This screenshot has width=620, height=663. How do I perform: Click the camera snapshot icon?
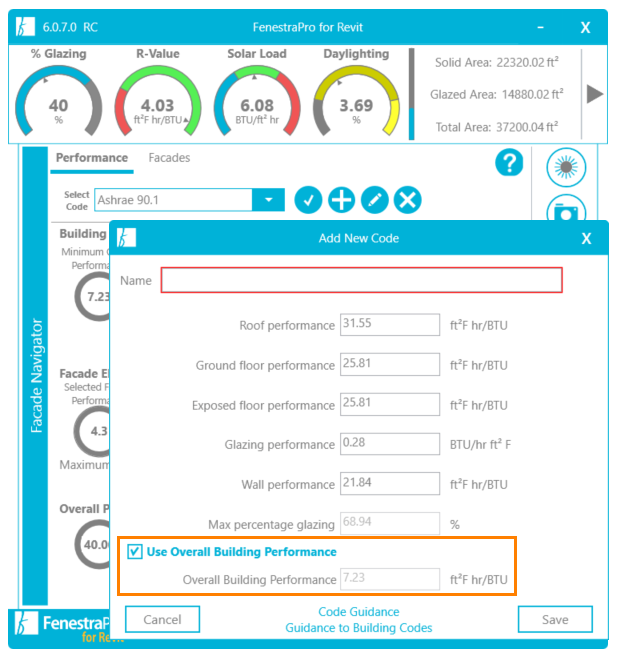(566, 209)
